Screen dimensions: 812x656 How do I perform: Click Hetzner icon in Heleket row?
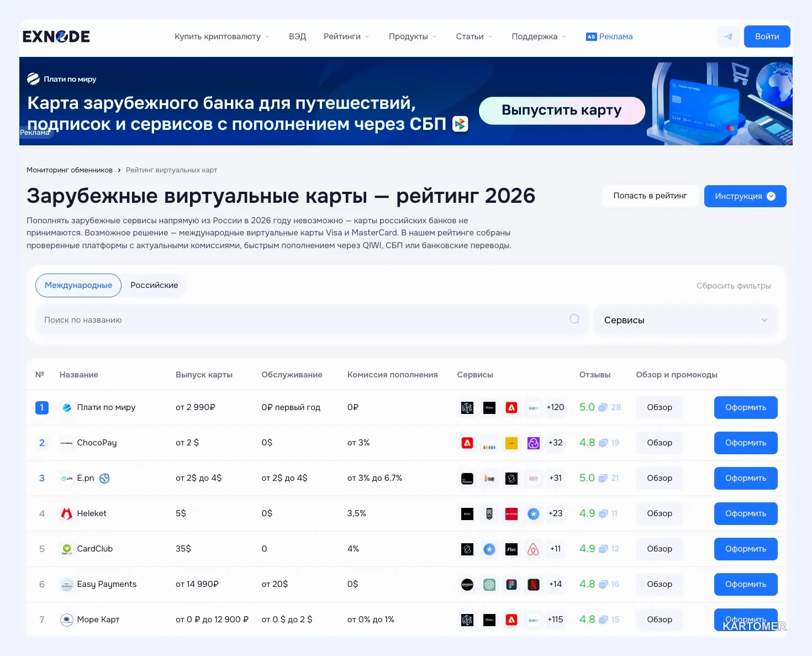[512, 513]
